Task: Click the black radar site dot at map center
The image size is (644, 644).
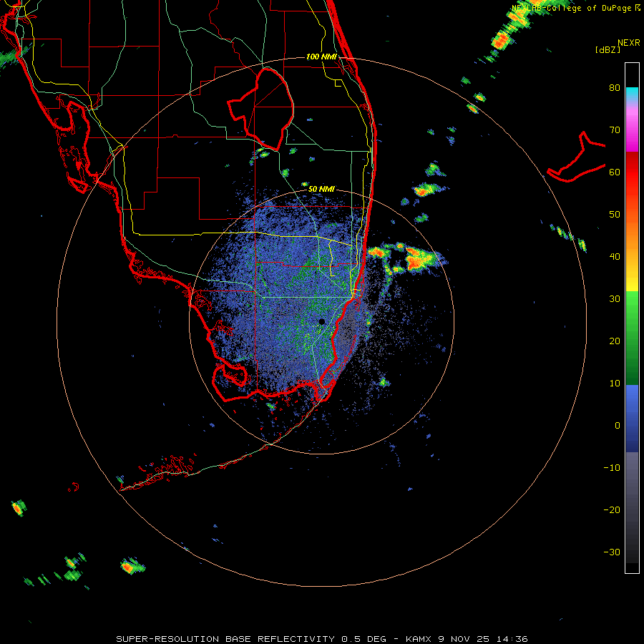Action: pos(321,321)
